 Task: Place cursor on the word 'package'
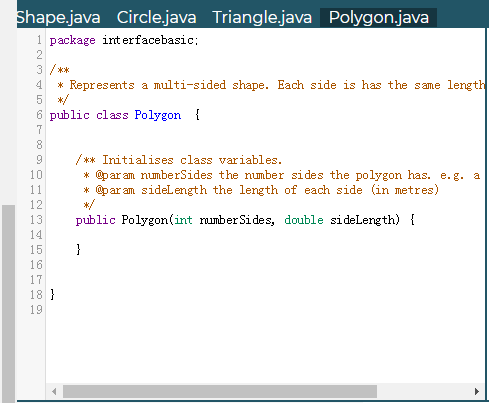coord(73,40)
